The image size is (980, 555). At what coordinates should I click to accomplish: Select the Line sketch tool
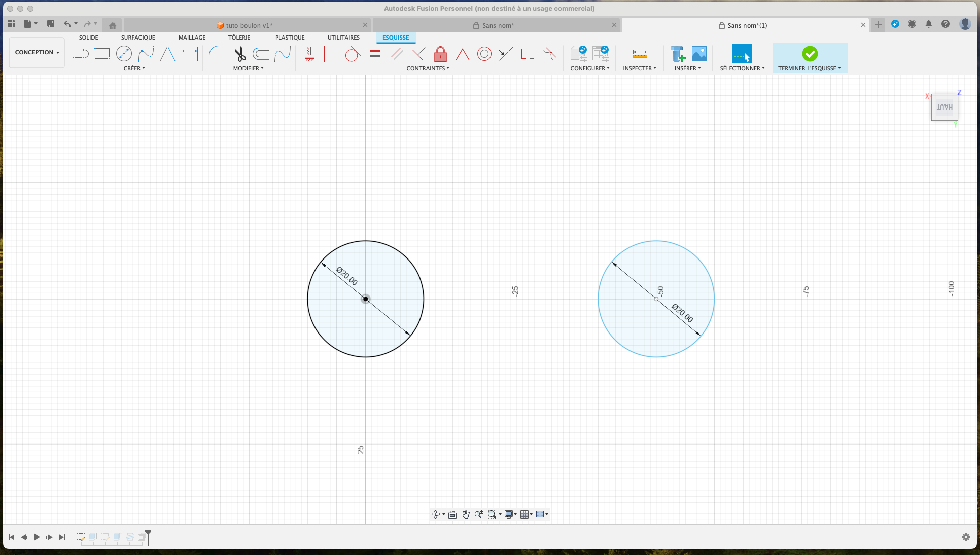[80, 54]
